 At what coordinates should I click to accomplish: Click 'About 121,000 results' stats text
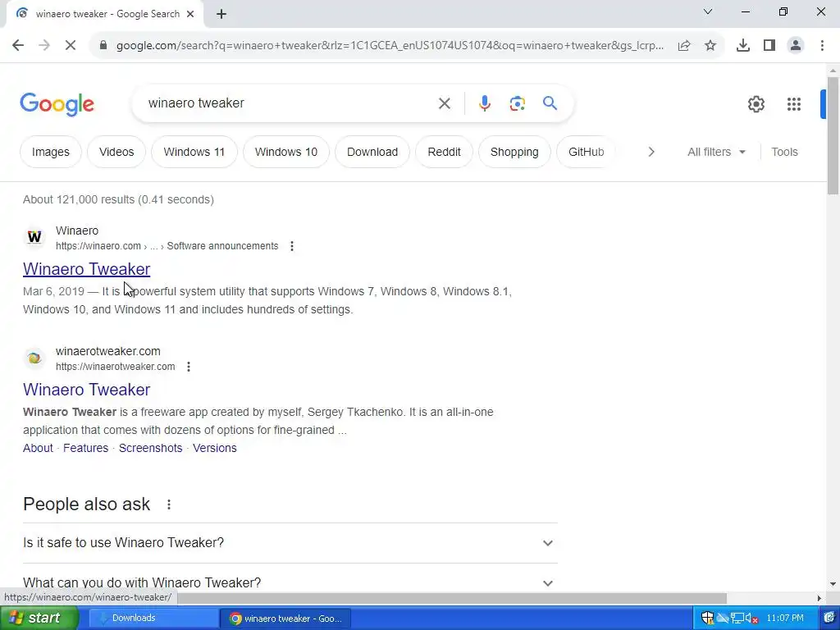coord(118,199)
